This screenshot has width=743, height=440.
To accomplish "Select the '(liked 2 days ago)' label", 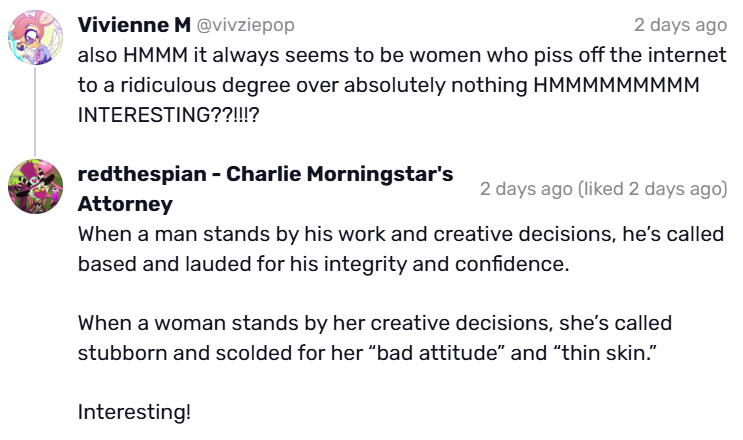I will tap(652, 189).
